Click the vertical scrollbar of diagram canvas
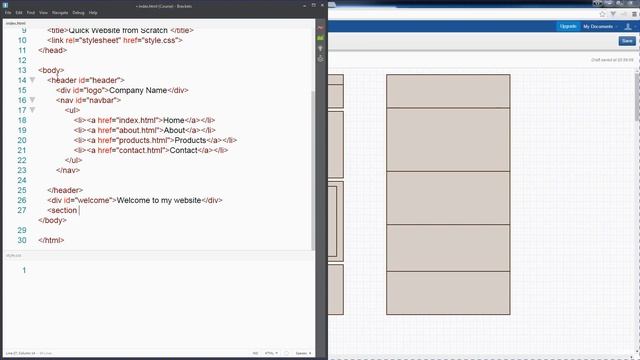The width and height of the screenshot is (640, 360). pos(638,96)
